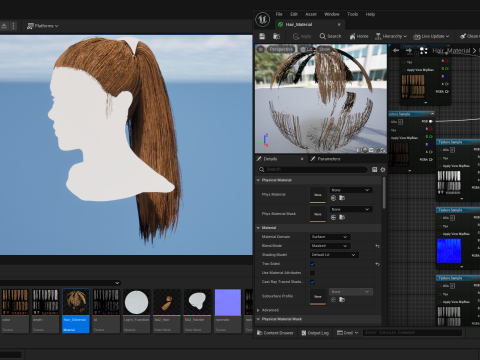This screenshot has width=480, height=360.
Task: Reset Two Sided to default arrow
Action: (x=377, y=264)
